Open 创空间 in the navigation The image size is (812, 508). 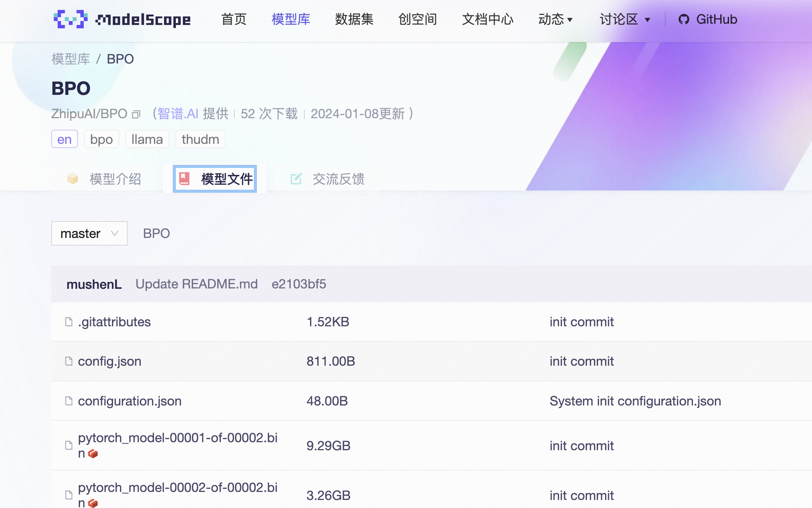coord(418,19)
